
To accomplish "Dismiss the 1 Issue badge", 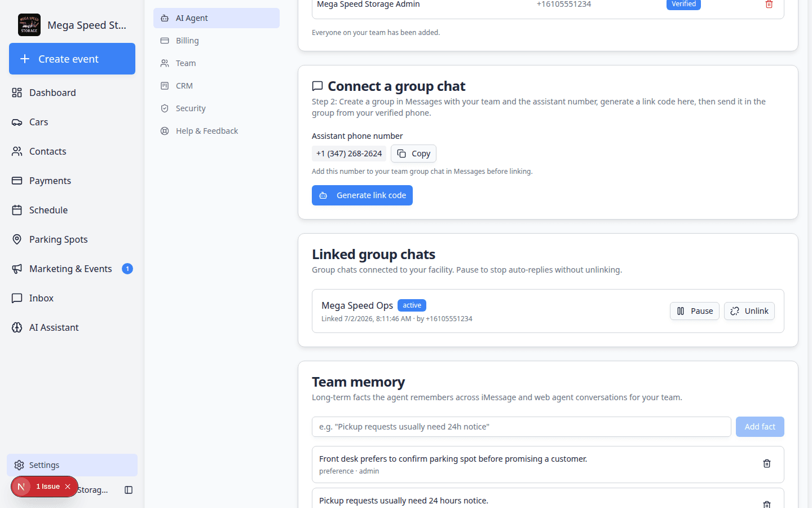I will (68, 487).
